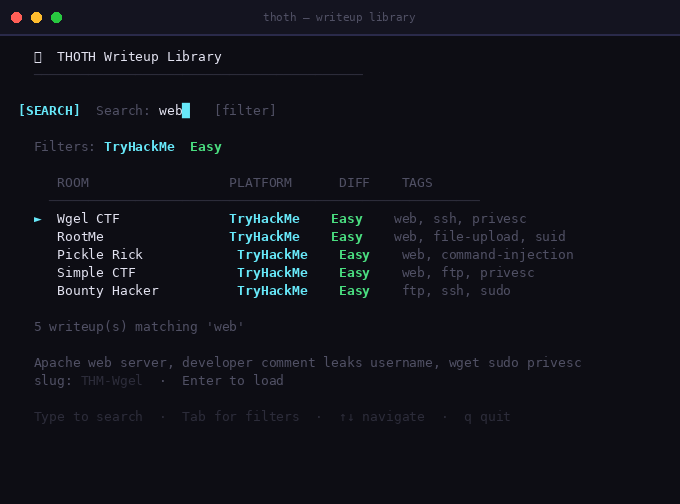680x504 pixels.
Task: Click the ROOM column header
Action: point(73,183)
